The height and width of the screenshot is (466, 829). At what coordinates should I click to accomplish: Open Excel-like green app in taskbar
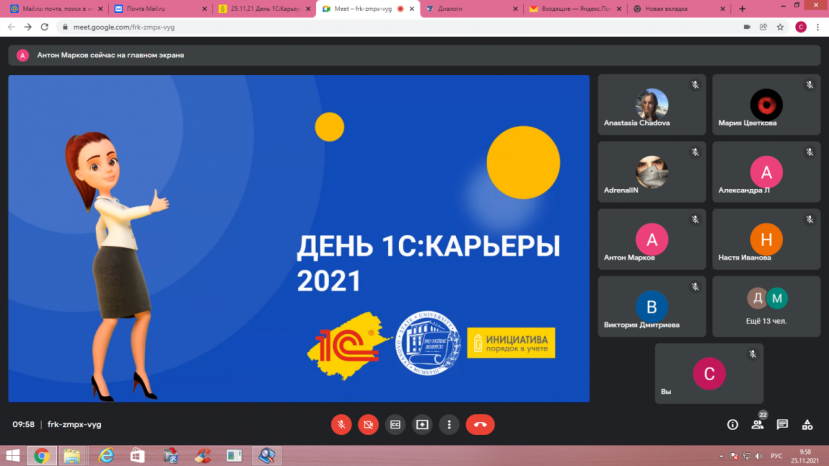pos(234,455)
